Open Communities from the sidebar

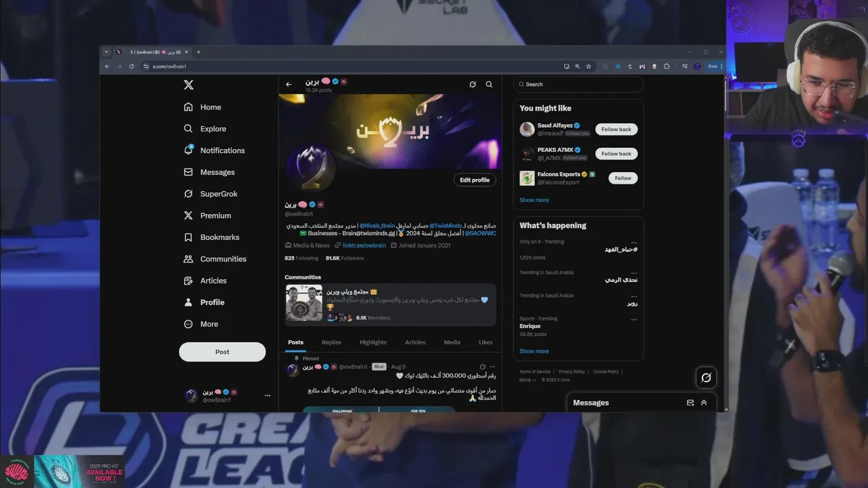click(x=214, y=259)
